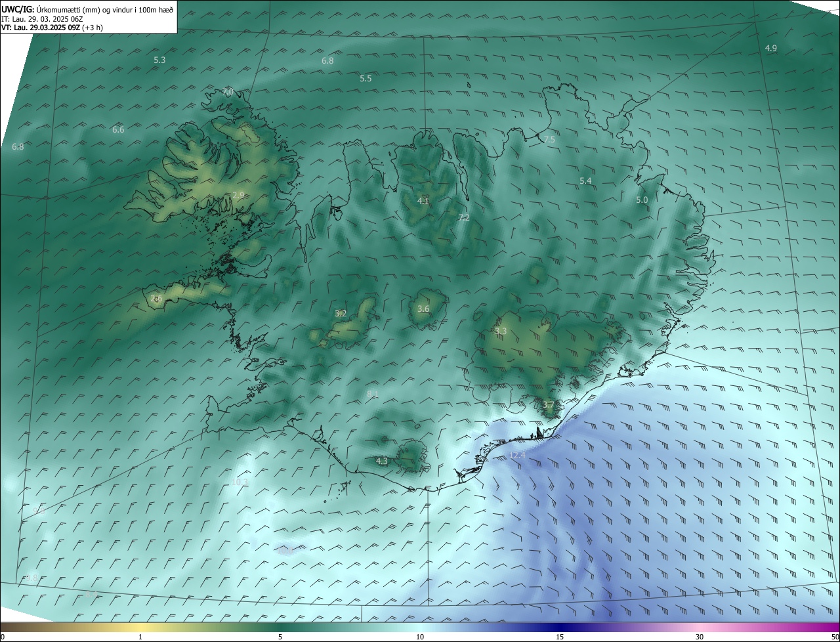
Task: Click the 4.9 value label on the map
Action: [771, 48]
